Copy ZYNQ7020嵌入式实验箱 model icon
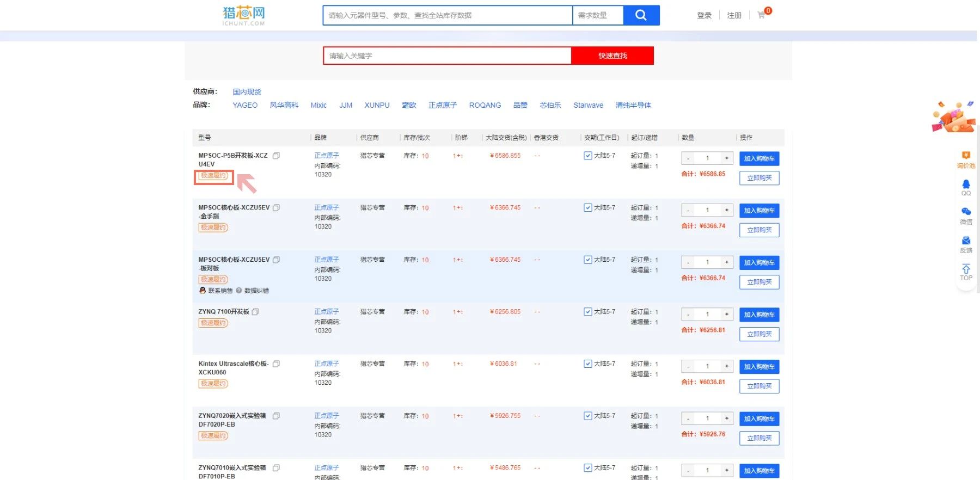Viewport: 980px width, 480px height. [276, 416]
